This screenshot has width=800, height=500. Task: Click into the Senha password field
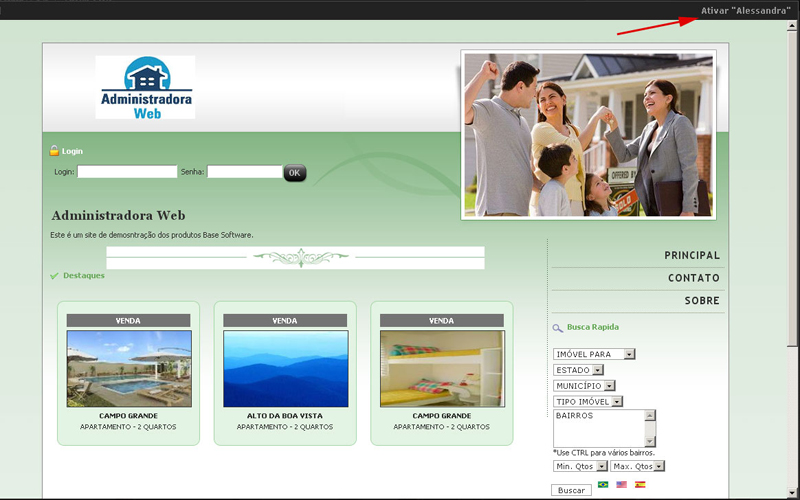click(x=244, y=172)
